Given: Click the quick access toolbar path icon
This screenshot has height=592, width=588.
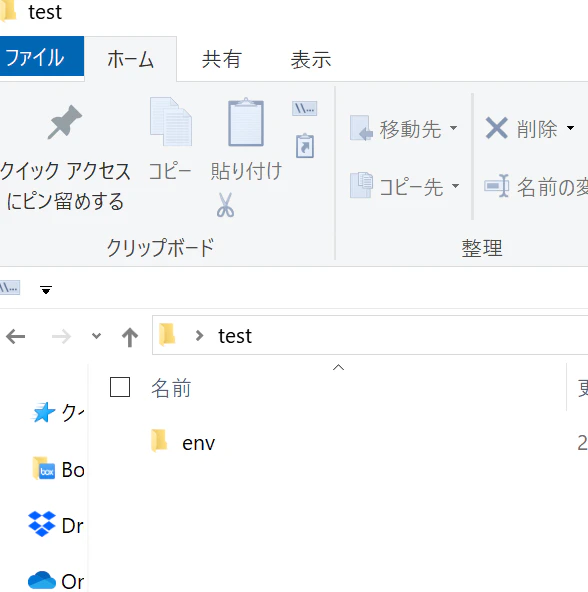Looking at the screenshot, I should pos(9,288).
